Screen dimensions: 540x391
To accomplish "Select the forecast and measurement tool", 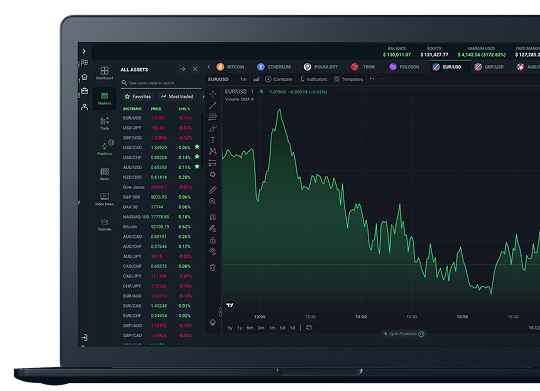I will [x=213, y=163].
